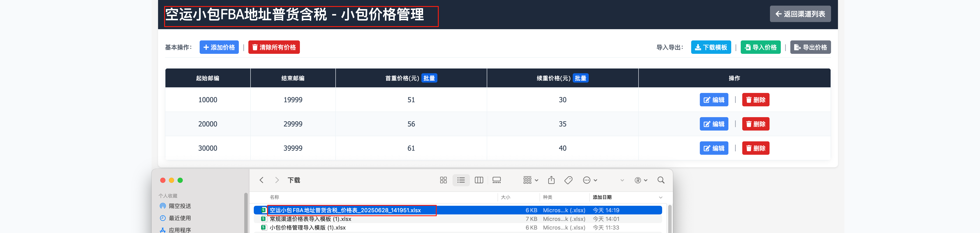Delete the row starting at 30000
980x233 pixels.
[x=755, y=148]
